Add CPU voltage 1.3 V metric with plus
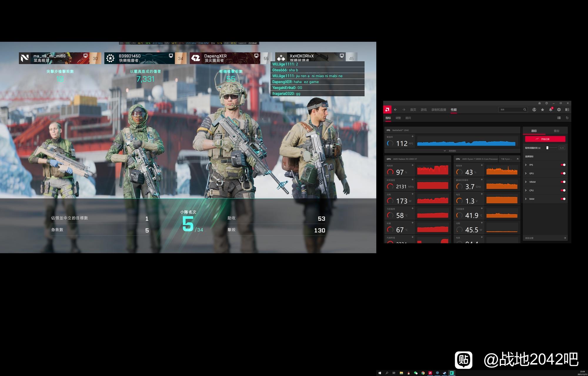Viewport: 588px width, 376px height. click(x=482, y=194)
